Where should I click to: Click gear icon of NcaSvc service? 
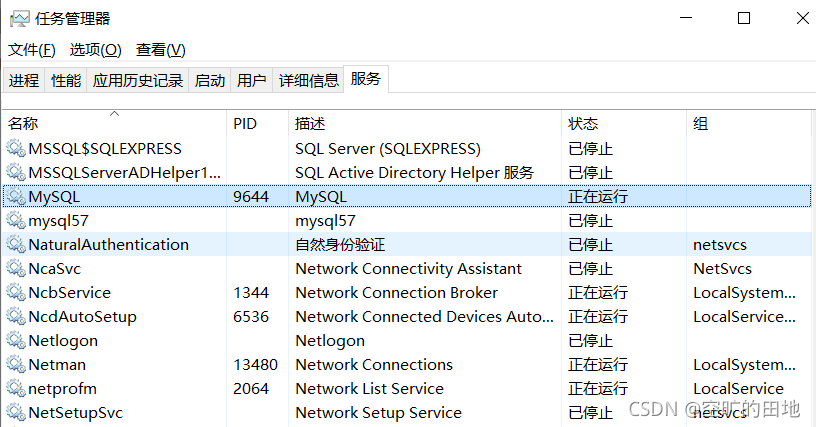[x=16, y=268]
